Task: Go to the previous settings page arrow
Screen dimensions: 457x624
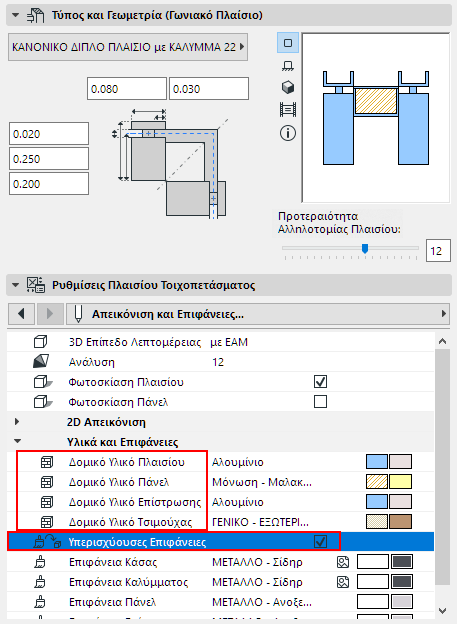Action: click(21, 314)
